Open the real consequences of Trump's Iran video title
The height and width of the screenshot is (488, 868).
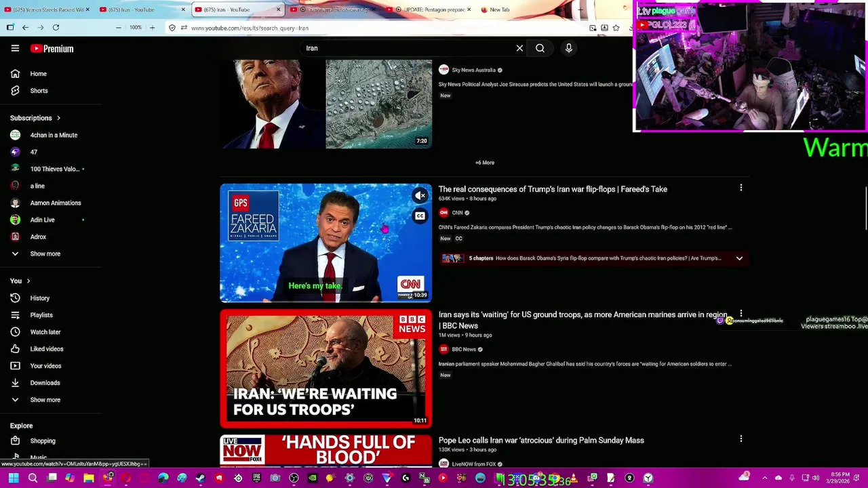[x=553, y=189]
